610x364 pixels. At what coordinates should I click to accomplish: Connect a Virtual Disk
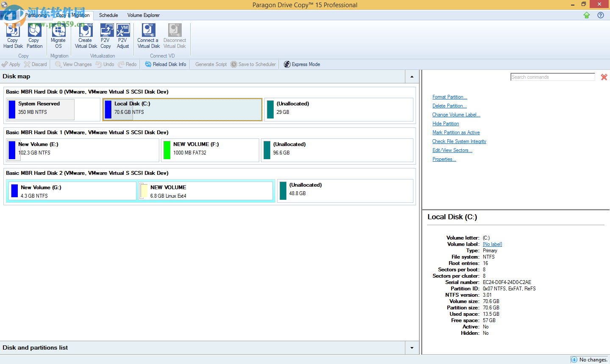pos(148,36)
